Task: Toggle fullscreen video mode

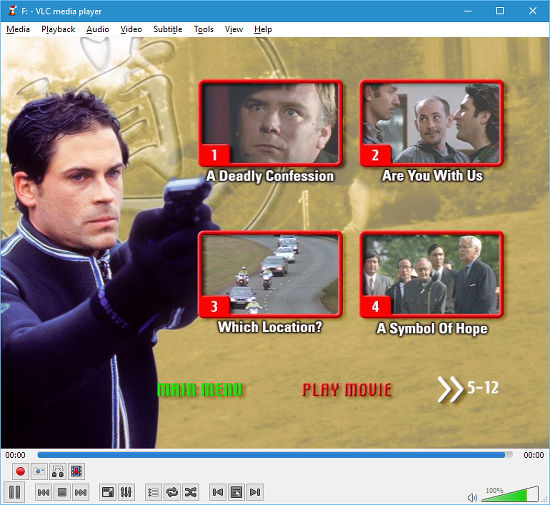Action: click(x=107, y=492)
